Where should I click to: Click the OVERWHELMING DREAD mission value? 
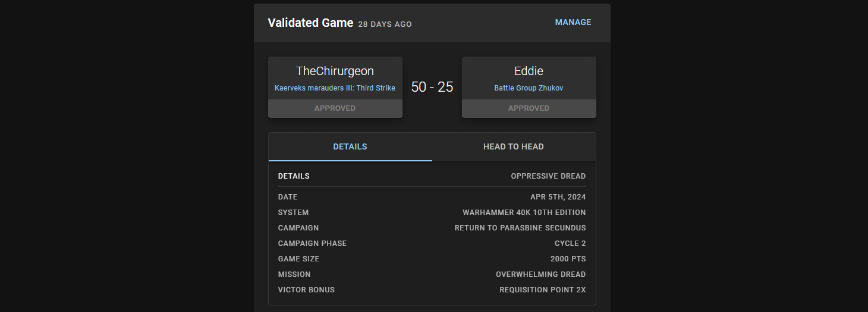tap(540, 274)
